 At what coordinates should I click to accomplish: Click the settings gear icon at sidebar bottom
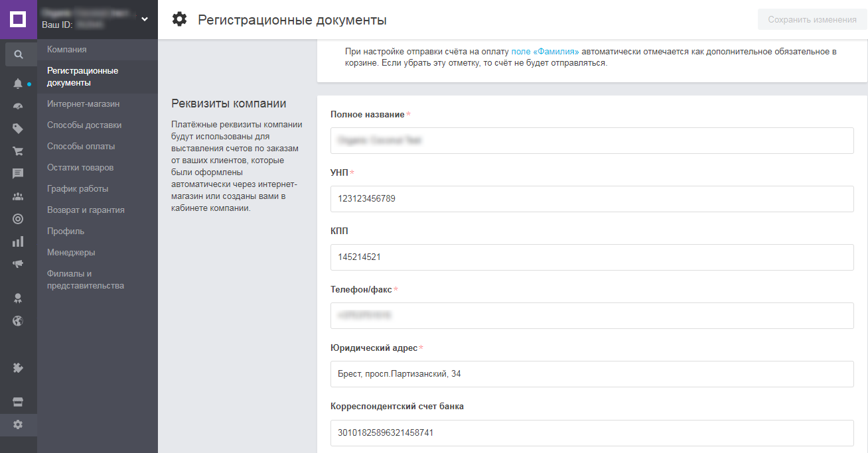[x=19, y=424]
